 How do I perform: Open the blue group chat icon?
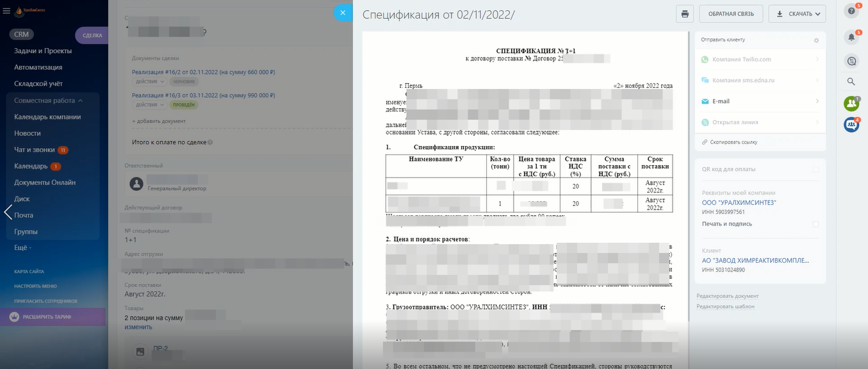(x=851, y=125)
